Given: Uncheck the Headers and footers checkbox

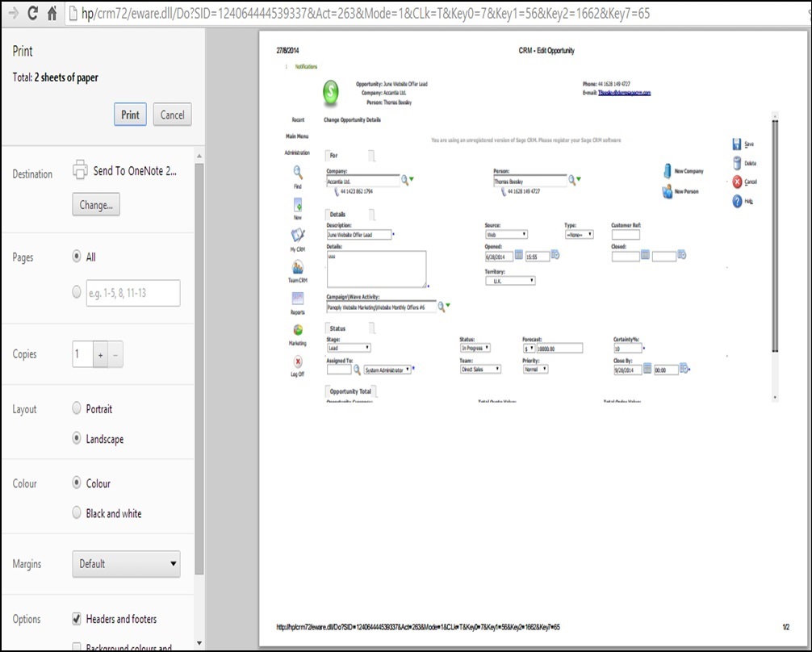Looking at the screenshot, I should coord(77,619).
